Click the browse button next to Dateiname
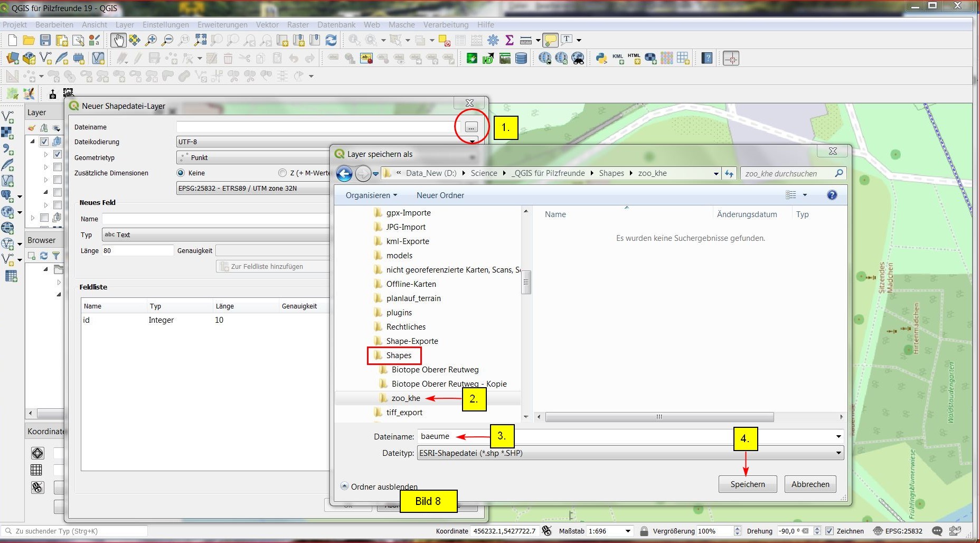Screen dimensions: 980x543 [471, 127]
